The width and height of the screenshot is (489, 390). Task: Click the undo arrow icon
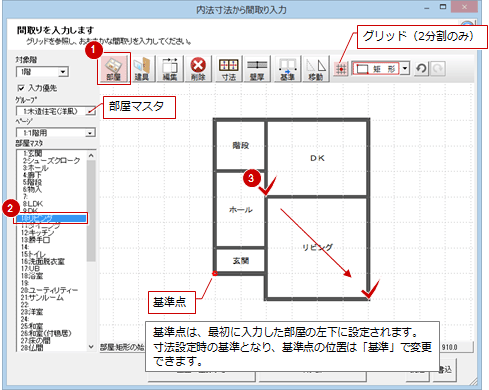point(421,69)
